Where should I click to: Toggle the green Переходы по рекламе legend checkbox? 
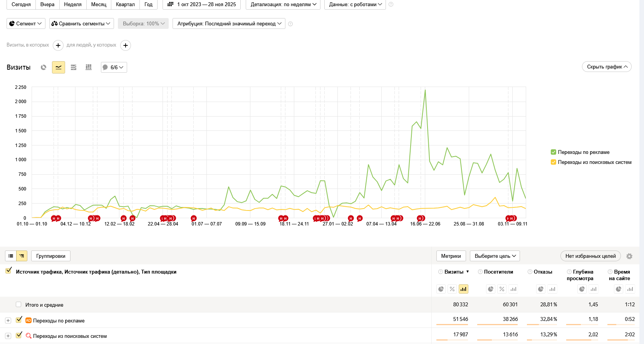553,152
